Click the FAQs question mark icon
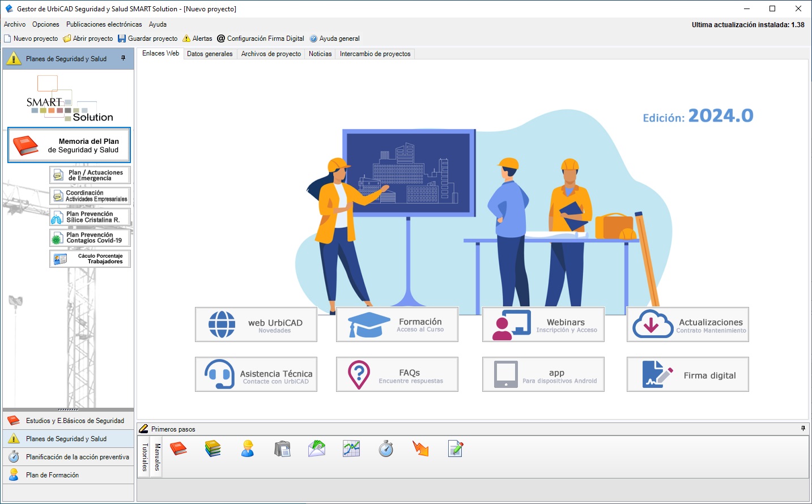The height and width of the screenshot is (504, 812). (x=359, y=374)
